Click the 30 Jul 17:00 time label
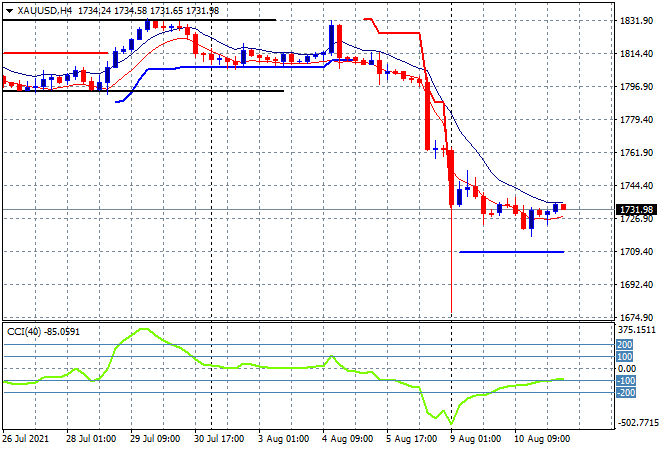660x450 pixels. point(219,439)
